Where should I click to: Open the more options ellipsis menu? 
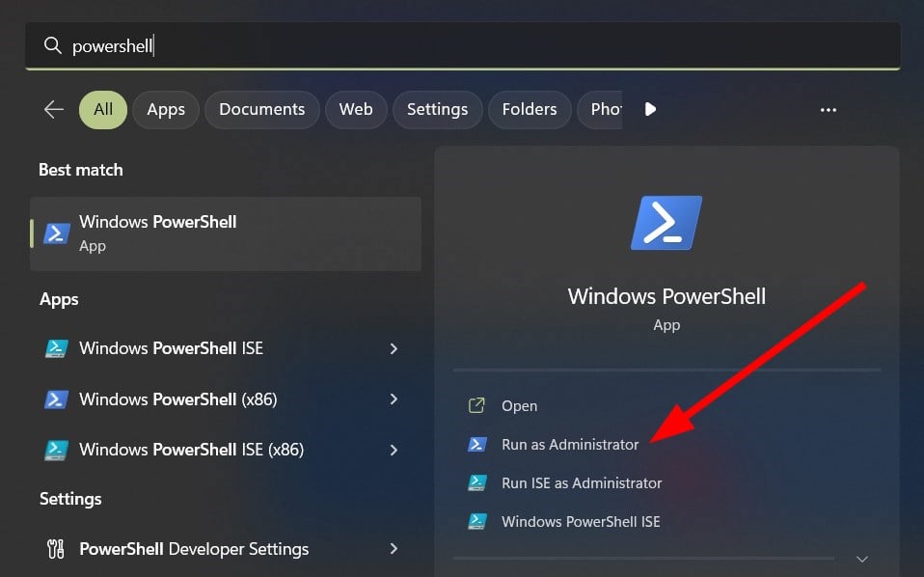point(828,110)
